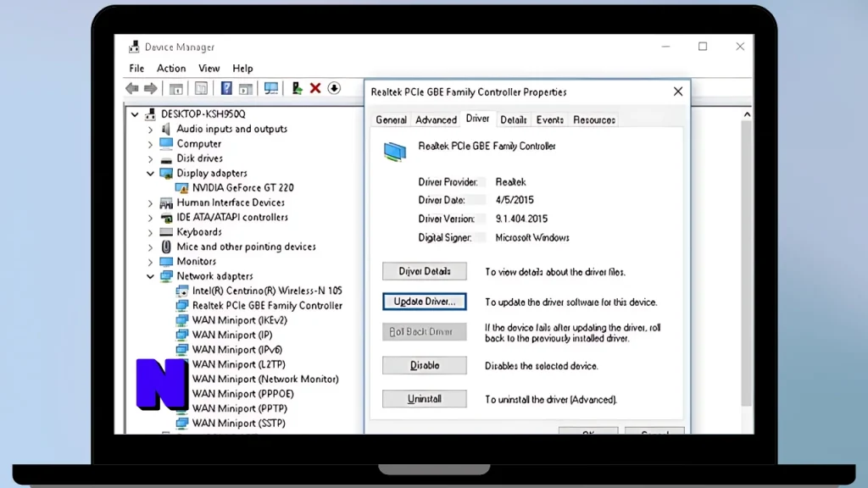Click the Uninstall button

click(425, 399)
